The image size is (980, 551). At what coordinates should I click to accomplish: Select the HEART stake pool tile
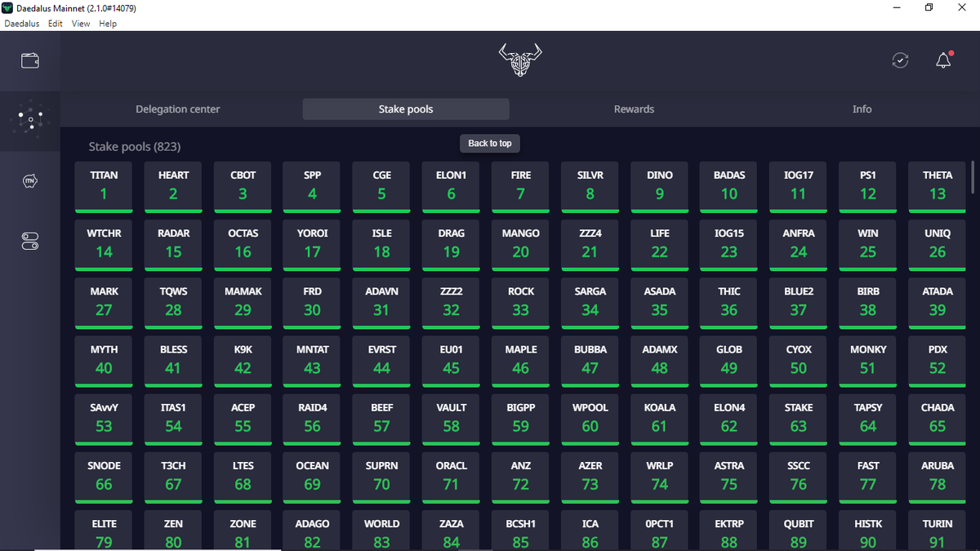173,188
